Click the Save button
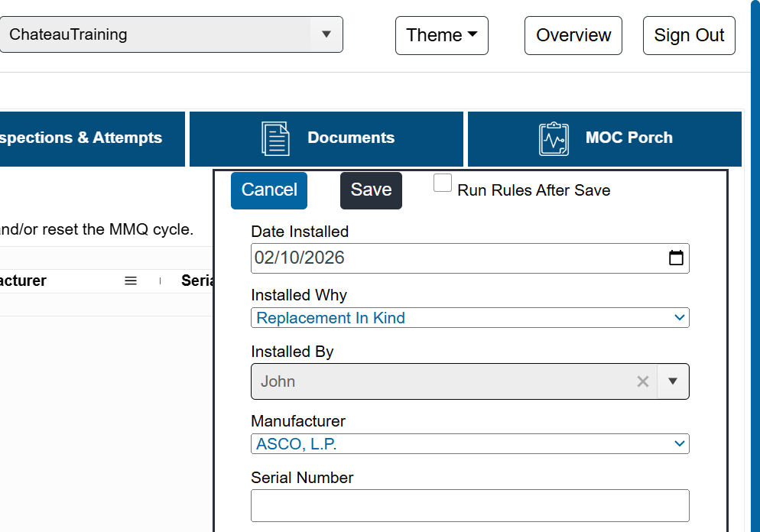Image resolution: width=760 pixels, height=532 pixels. click(372, 190)
